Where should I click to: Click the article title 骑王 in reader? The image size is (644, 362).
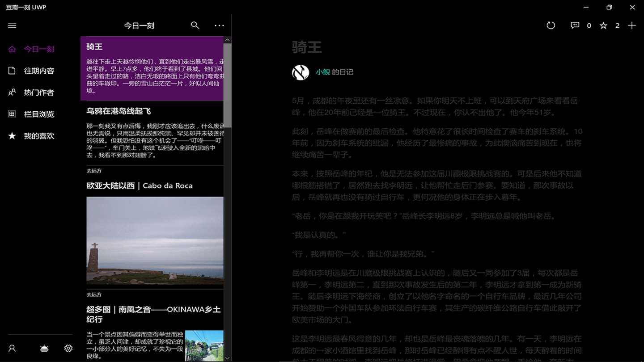click(x=307, y=47)
